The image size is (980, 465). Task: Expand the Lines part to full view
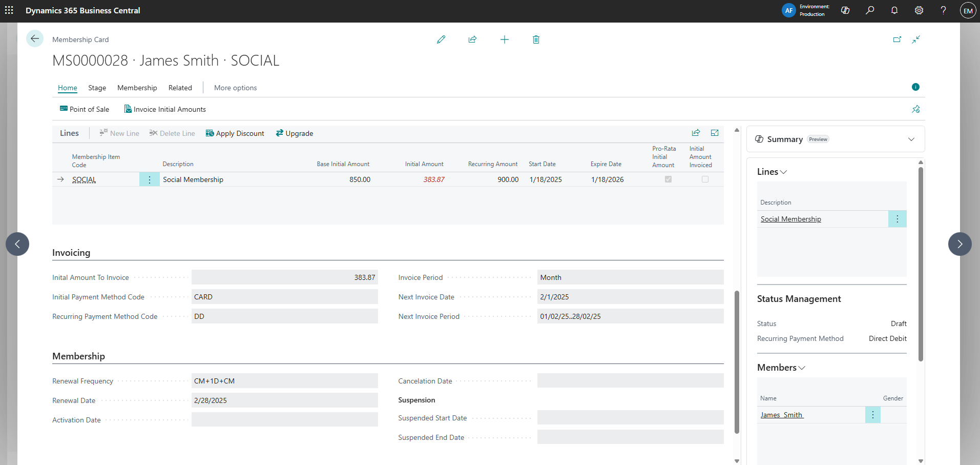coord(715,133)
